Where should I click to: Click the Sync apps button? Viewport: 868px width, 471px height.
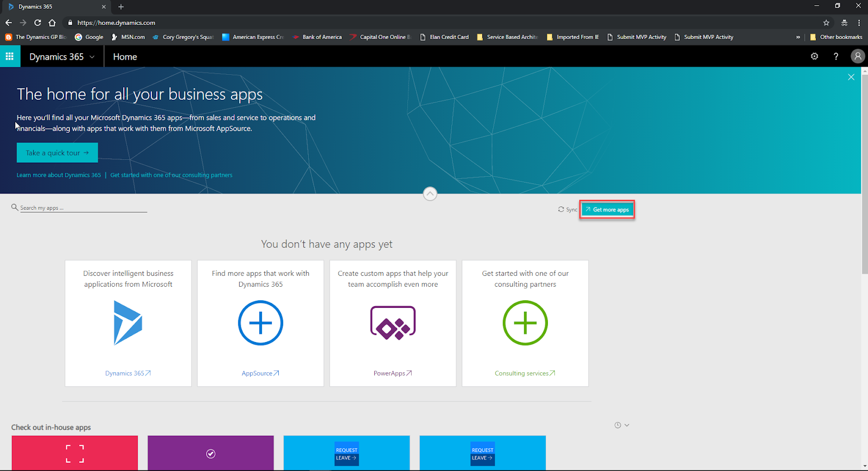tap(567, 210)
